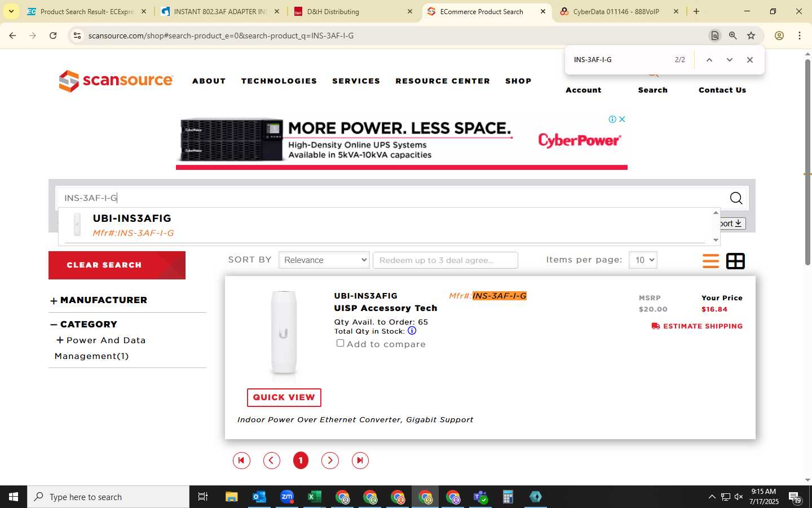Go to next results page arrow
This screenshot has width=812, height=508.
[330, 461]
